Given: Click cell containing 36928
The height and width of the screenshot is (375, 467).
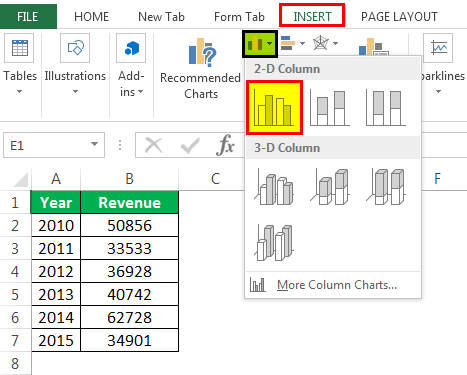Looking at the screenshot, I should click(130, 271).
